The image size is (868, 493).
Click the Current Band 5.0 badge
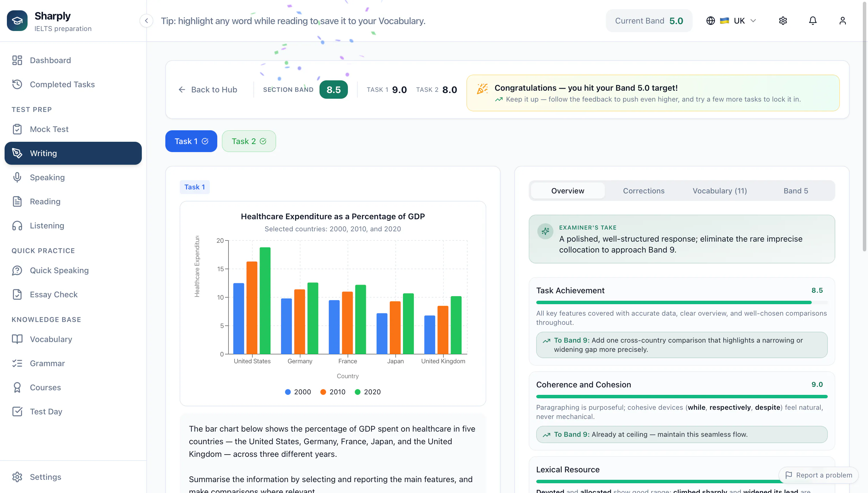tap(649, 21)
